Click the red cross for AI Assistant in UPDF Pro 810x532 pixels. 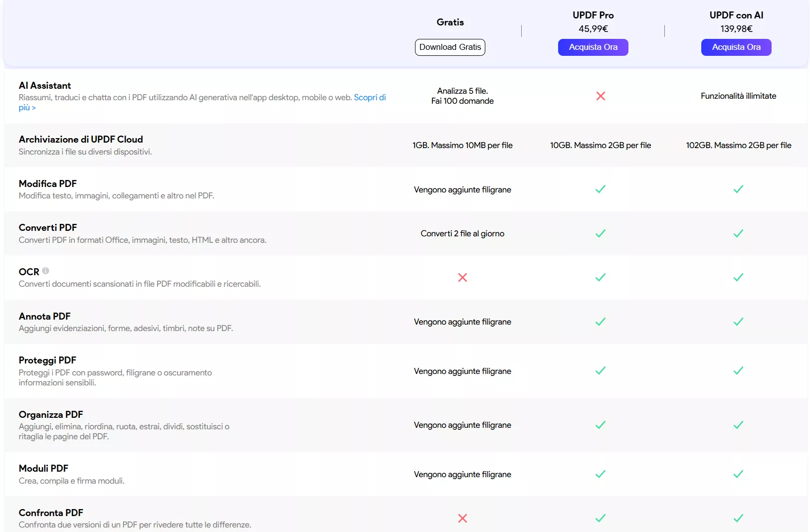pos(601,96)
